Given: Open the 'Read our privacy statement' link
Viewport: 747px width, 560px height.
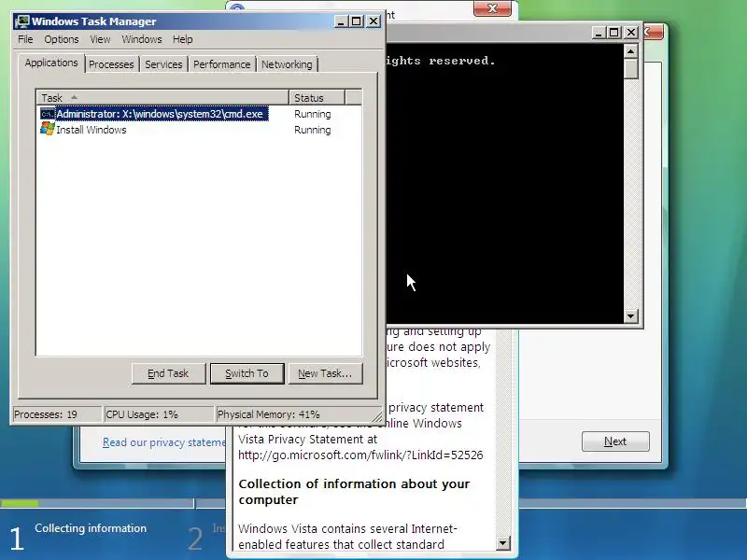Looking at the screenshot, I should coord(164,442).
